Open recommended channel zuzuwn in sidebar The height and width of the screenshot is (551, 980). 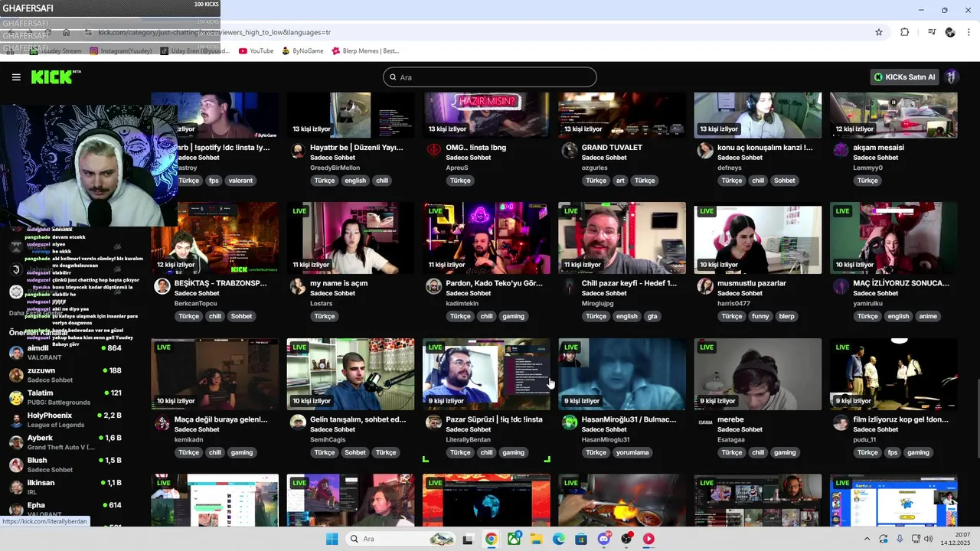65,375
